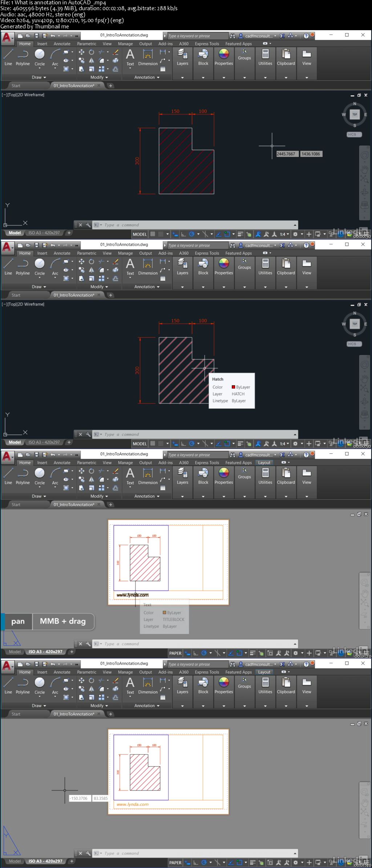The width and height of the screenshot is (372, 868).
Task: Toggle lineweight display in the 00:00:50 status bar
Action: click(240, 444)
